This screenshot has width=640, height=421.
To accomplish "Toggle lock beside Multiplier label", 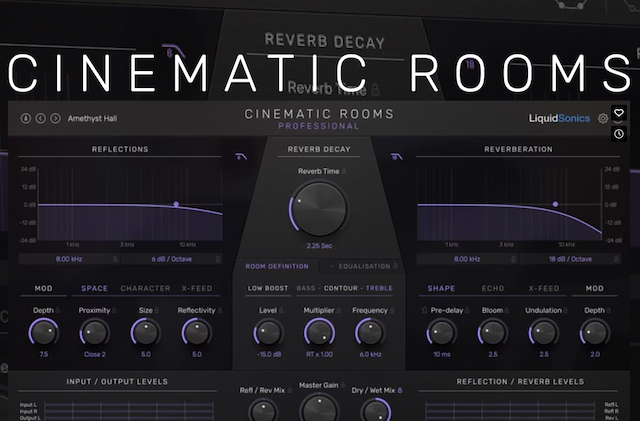I will point(338,310).
